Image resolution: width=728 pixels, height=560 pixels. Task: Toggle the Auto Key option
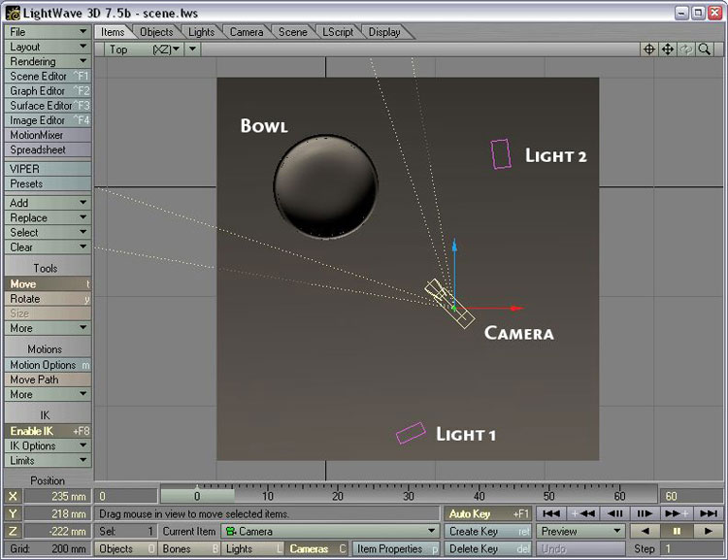tap(484, 513)
